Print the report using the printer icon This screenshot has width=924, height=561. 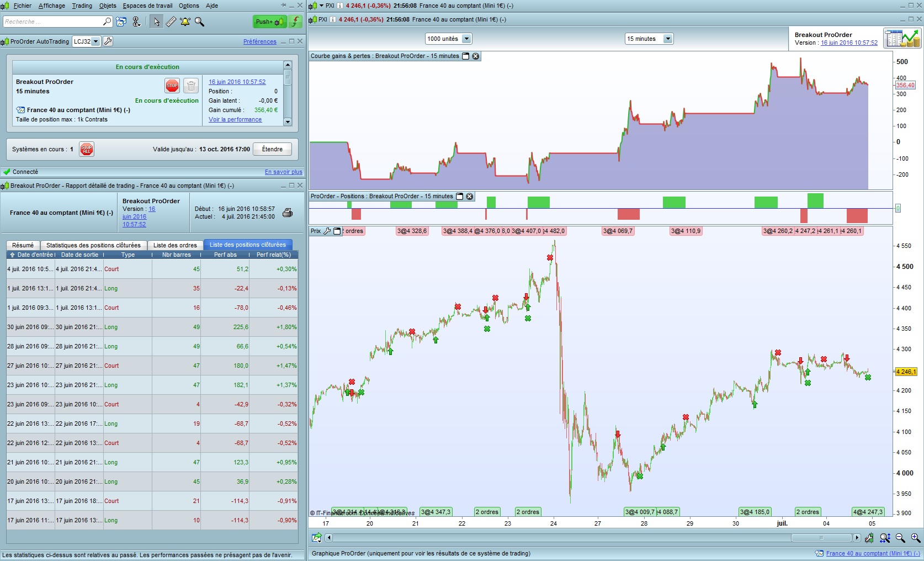288,213
